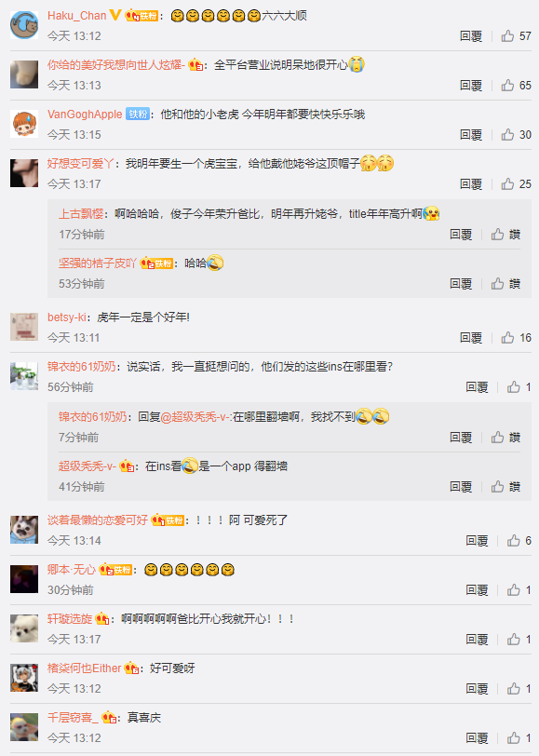Image resolution: width=539 pixels, height=756 pixels.
Task: Open 卿本-无心's username link
Action: [x=72, y=570]
